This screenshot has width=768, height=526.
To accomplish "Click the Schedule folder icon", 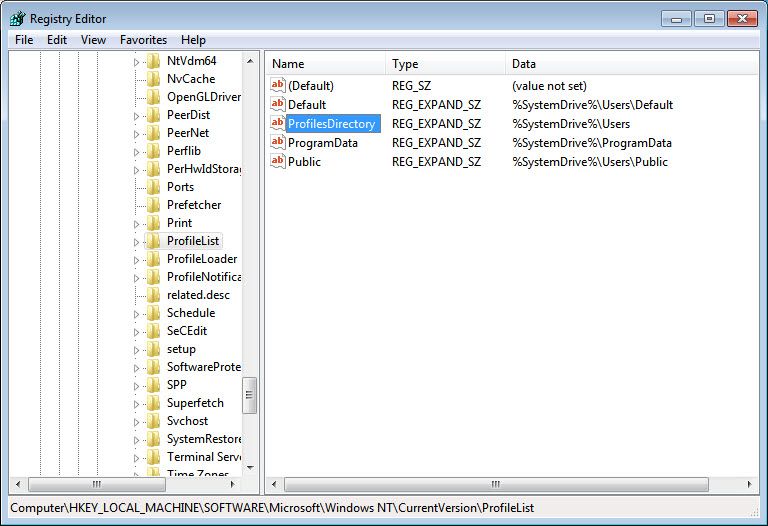I will (x=153, y=313).
